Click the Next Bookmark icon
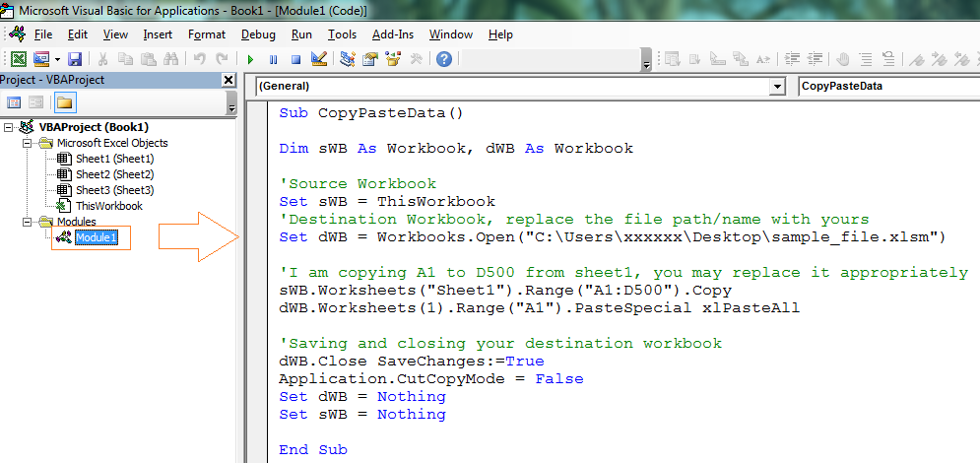 pos(940,59)
